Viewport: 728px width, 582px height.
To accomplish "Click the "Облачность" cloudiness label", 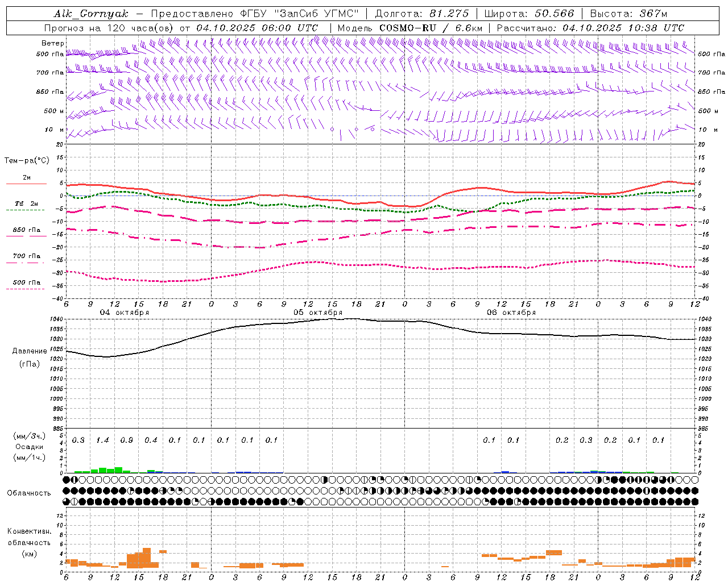I will tap(29, 493).
